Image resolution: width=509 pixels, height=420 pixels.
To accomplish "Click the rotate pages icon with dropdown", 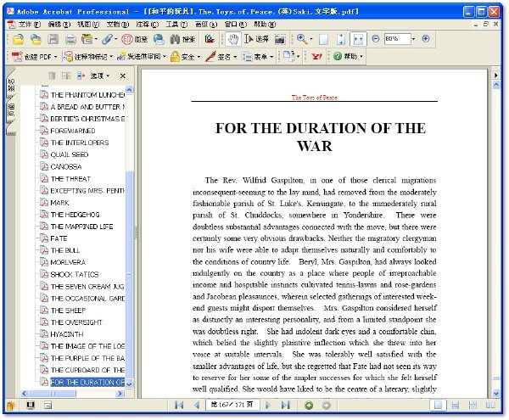I will pos(291,56).
